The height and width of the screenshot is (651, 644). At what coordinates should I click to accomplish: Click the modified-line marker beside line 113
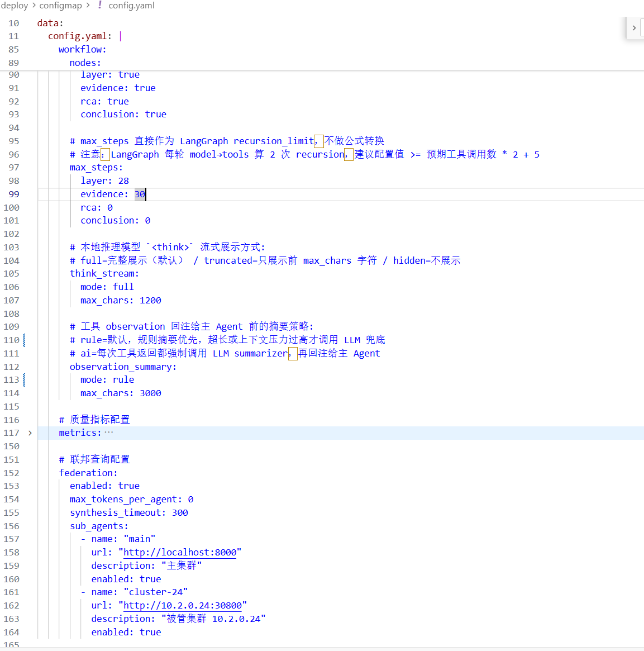24,380
